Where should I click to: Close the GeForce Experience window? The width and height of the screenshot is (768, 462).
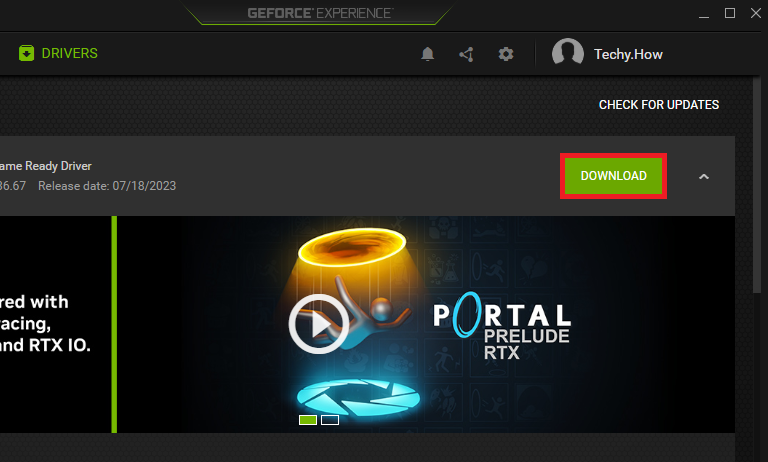(x=756, y=13)
